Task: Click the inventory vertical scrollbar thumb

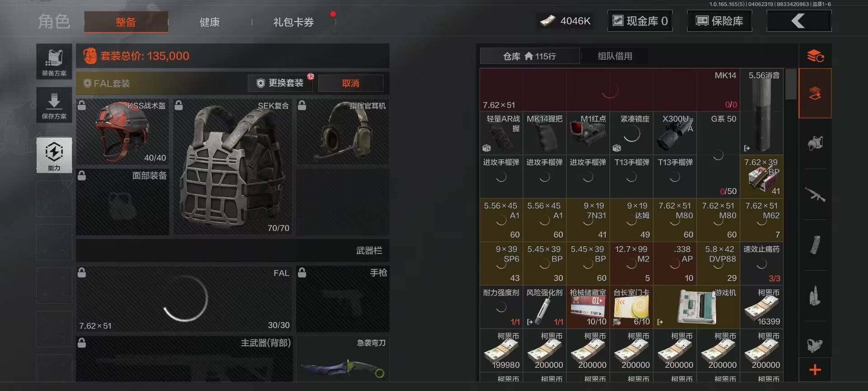Action: pos(791,84)
